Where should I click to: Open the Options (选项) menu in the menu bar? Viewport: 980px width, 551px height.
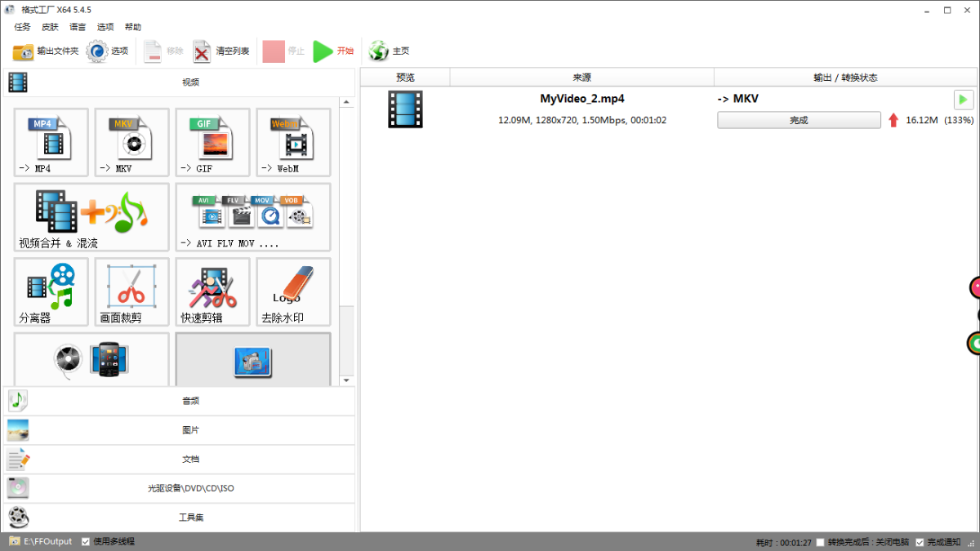[105, 27]
